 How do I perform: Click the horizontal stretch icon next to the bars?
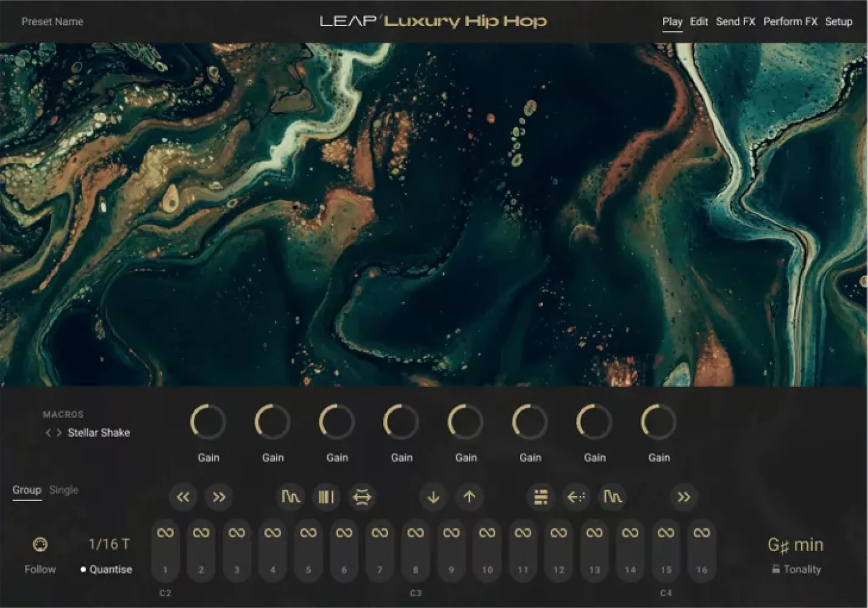pos(362,497)
